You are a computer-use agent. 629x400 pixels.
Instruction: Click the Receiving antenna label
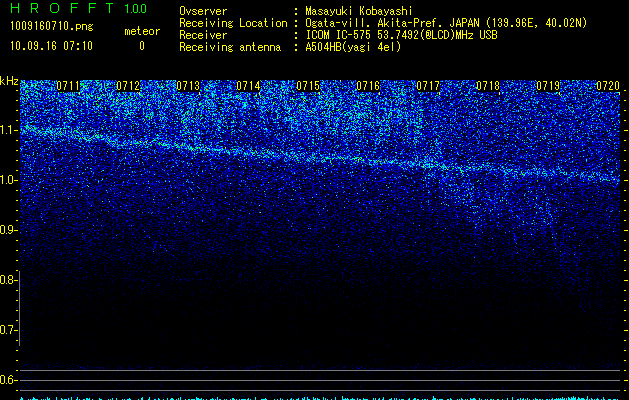pos(230,47)
